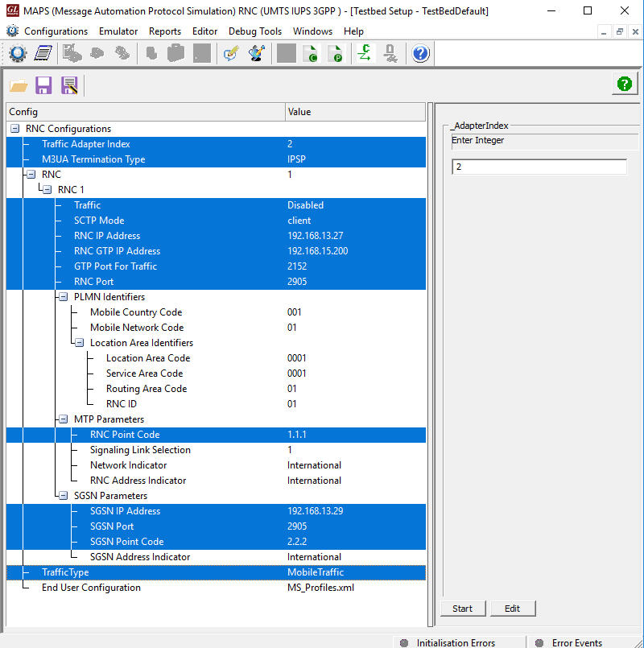This screenshot has width=644, height=648.
Task: Open the Debug Tools menu
Action: pos(256,31)
